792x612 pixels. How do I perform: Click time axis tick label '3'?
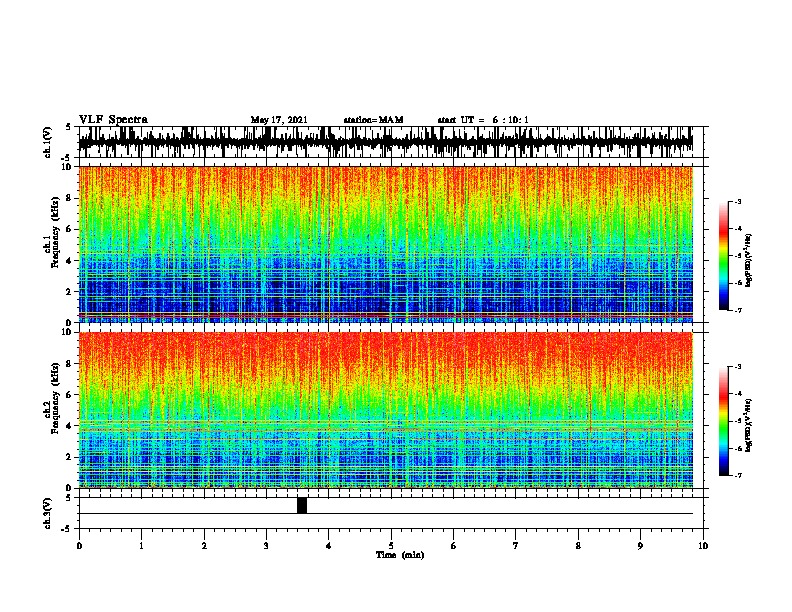pyautogui.click(x=266, y=546)
